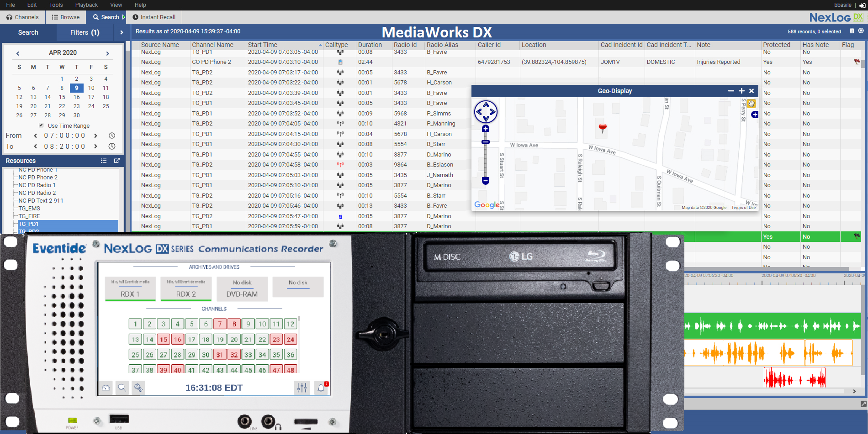868x434 pixels.
Task: Expand the map layers plus button
Action: [x=755, y=115]
